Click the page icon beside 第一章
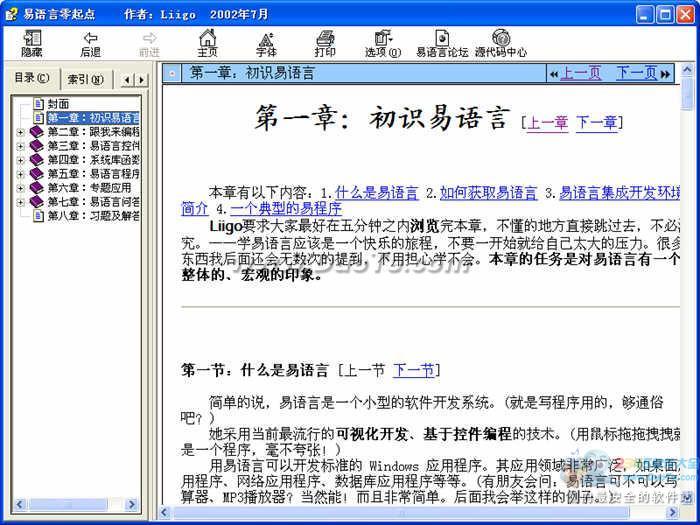Image resolution: width=700 pixels, height=525 pixels. (x=38, y=118)
